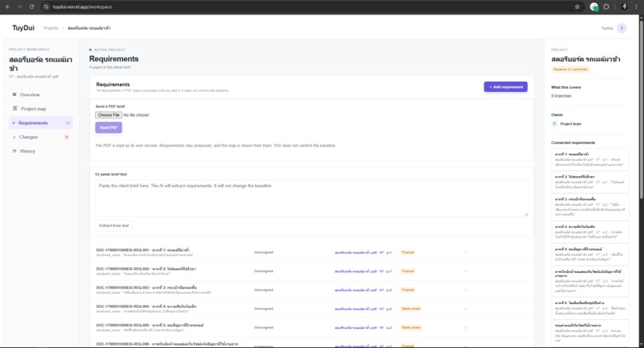Open the Chrome profile avatar
Viewport: 644px width, 348px height.
click(x=624, y=6)
